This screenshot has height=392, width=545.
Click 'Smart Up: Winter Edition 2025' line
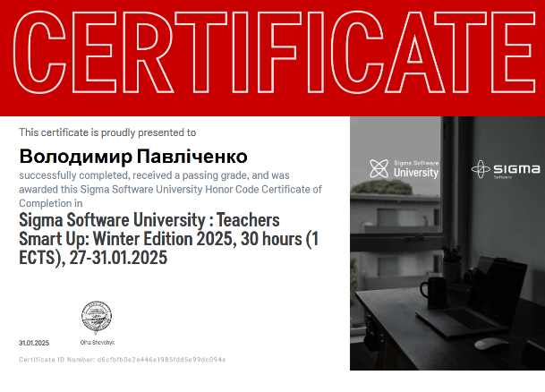[x=168, y=239]
